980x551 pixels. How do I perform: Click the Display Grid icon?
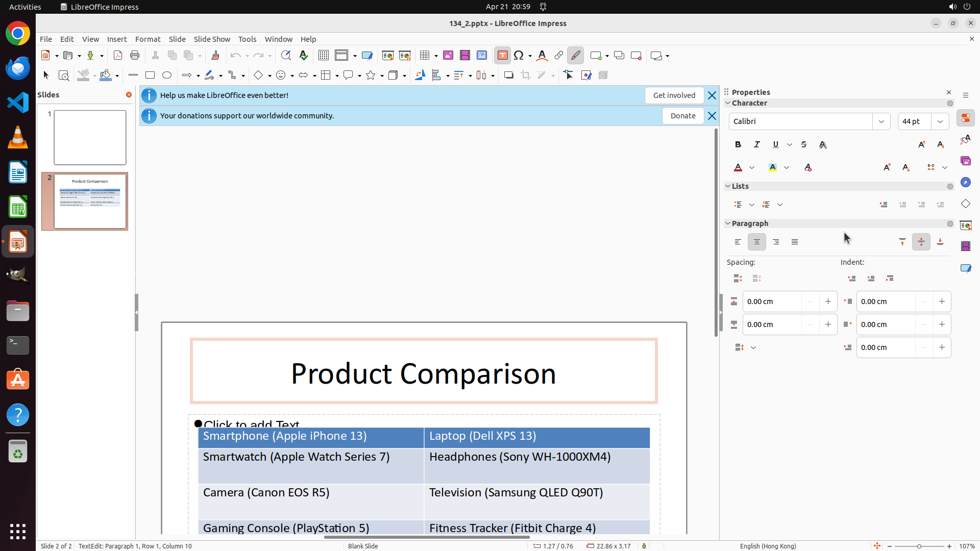coord(324,56)
